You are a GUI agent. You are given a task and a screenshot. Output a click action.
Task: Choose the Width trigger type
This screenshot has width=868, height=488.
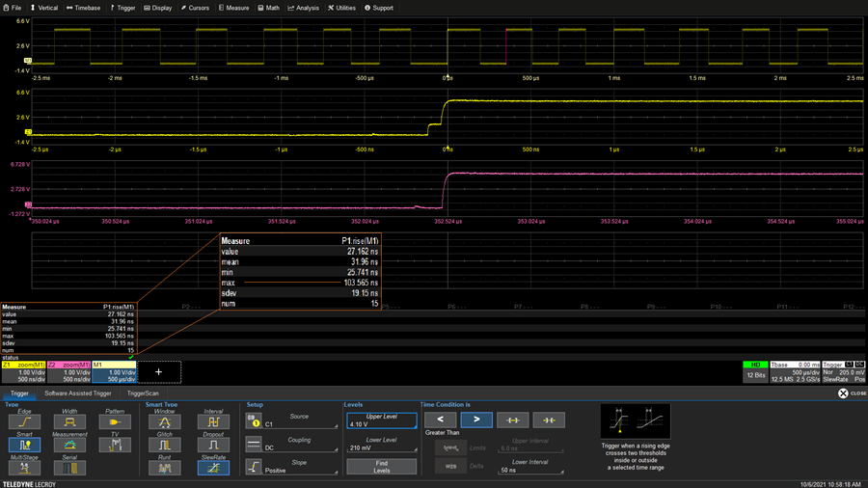(69, 421)
